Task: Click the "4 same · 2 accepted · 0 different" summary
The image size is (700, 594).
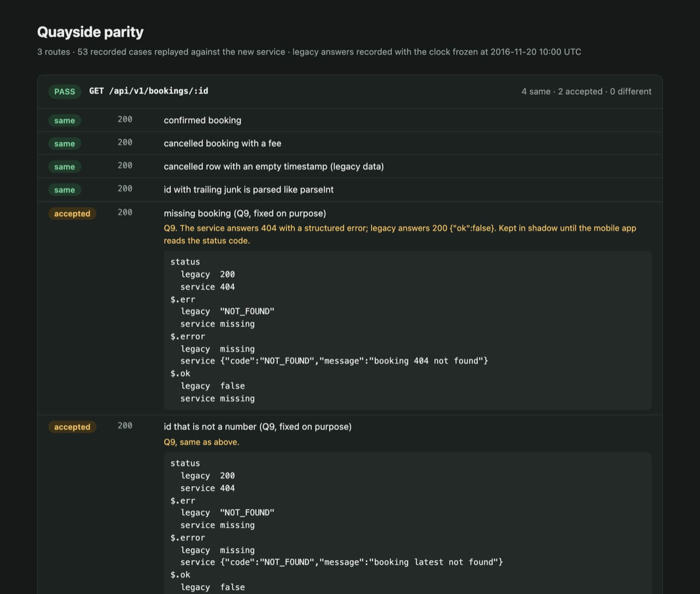Action: click(x=586, y=92)
